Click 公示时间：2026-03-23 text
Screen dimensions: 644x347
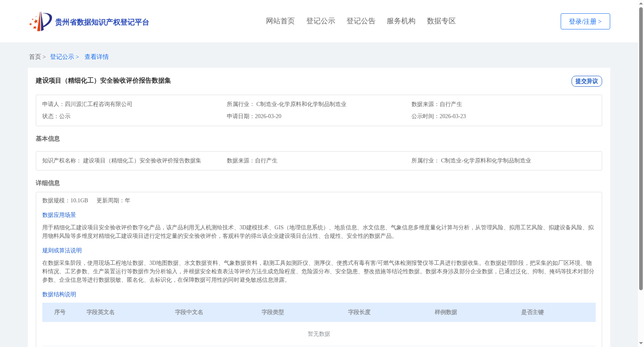click(x=439, y=116)
